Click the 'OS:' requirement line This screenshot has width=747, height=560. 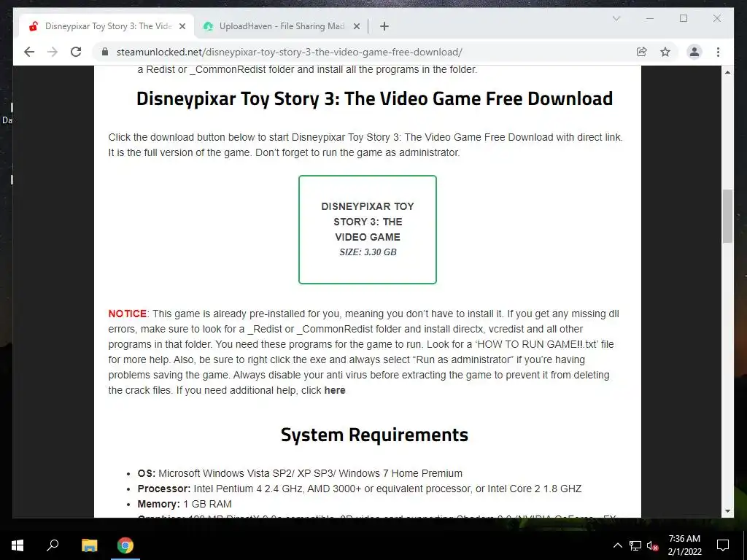300,473
